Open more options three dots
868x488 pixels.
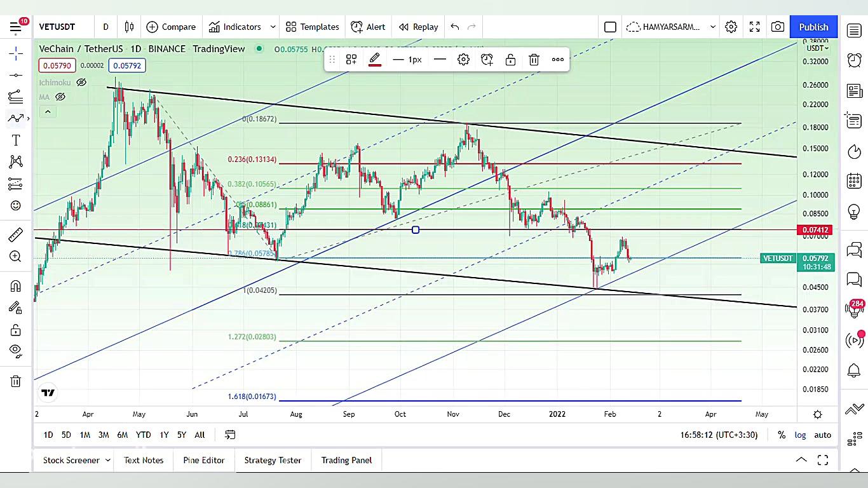558,59
